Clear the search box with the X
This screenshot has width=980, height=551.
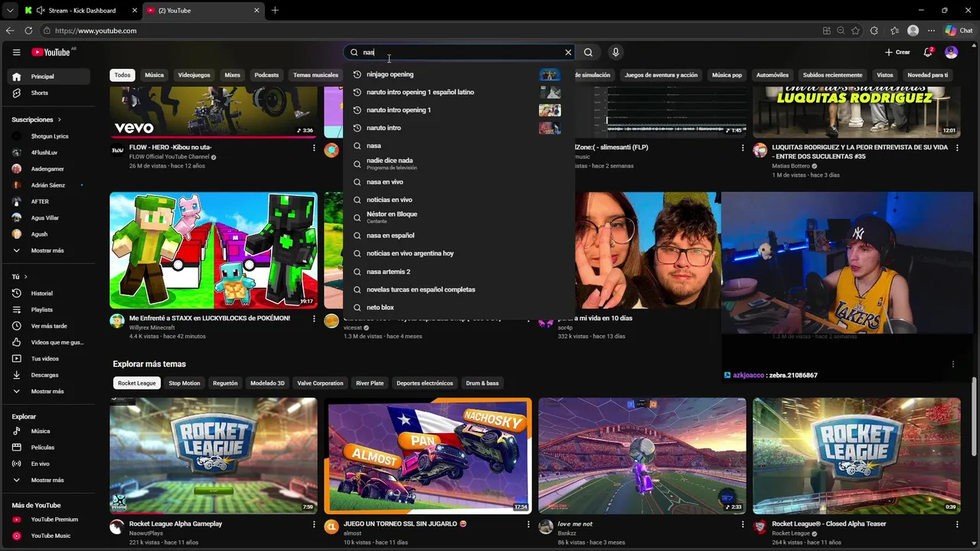coord(568,52)
